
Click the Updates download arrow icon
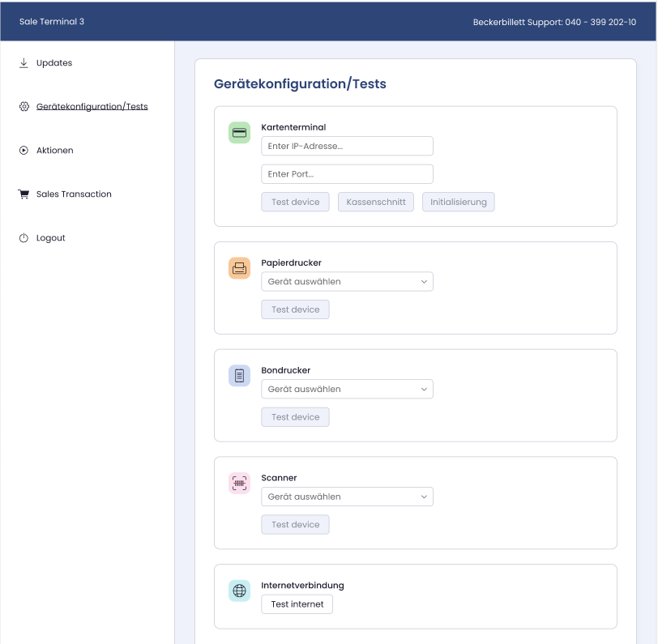(x=24, y=63)
